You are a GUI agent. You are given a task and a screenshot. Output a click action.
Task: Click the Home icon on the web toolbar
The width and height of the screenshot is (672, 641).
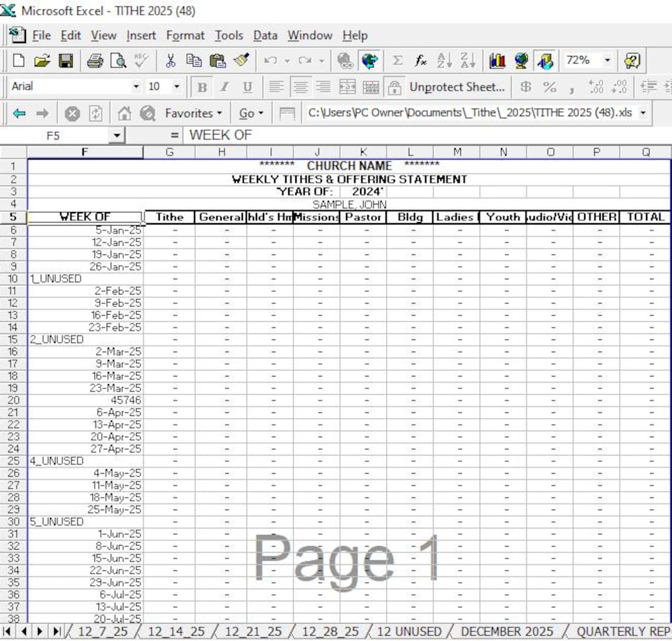click(125, 113)
